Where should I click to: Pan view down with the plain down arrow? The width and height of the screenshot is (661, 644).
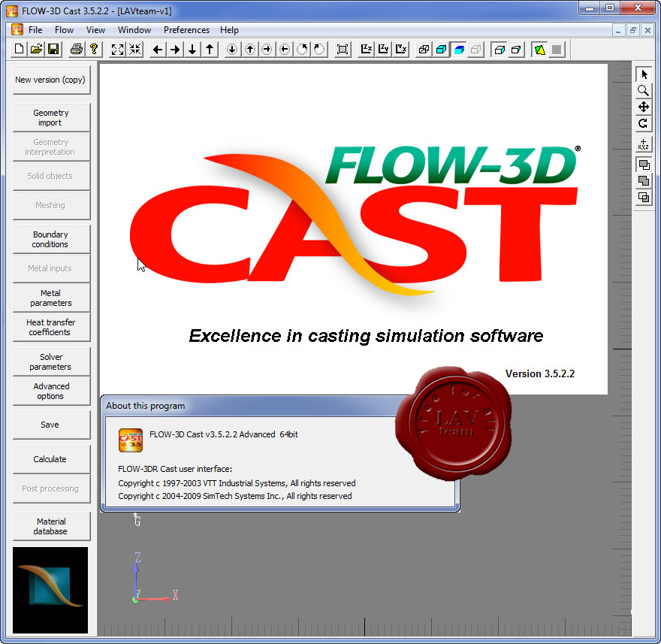(x=192, y=50)
